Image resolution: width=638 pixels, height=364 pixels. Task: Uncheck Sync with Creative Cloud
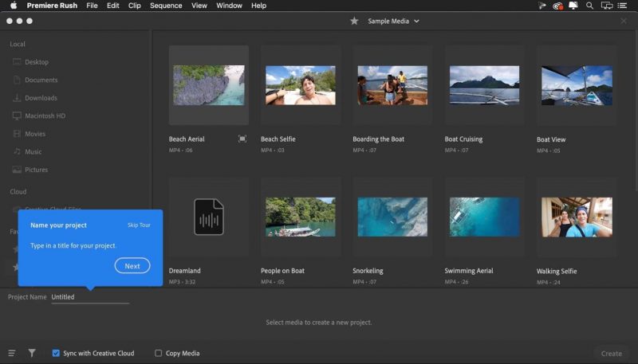56,353
